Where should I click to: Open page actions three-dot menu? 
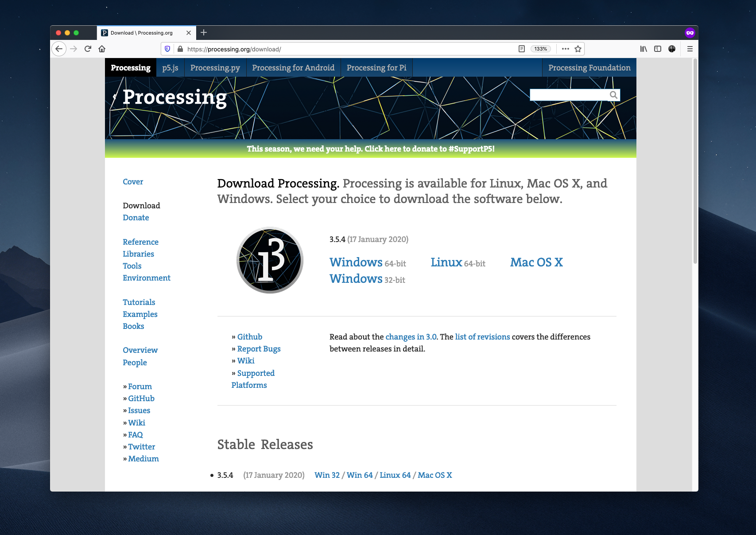pyautogui.click(x=566, y=49)
